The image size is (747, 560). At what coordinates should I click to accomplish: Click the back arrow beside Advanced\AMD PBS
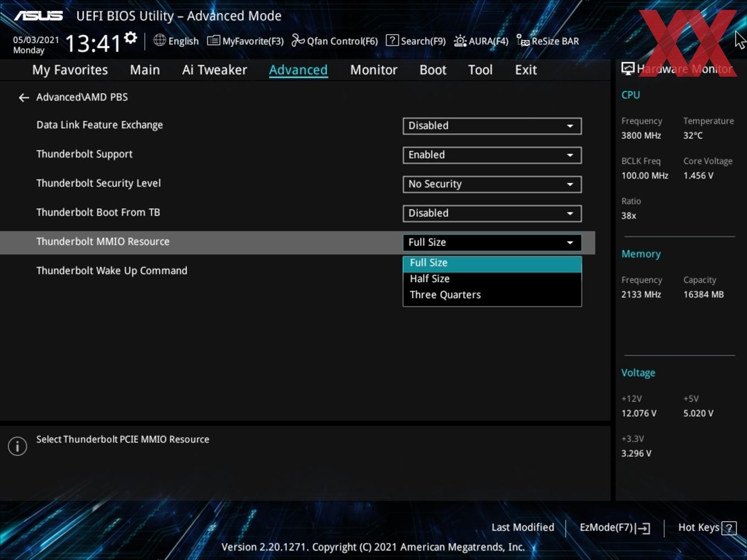click(24, 98)
